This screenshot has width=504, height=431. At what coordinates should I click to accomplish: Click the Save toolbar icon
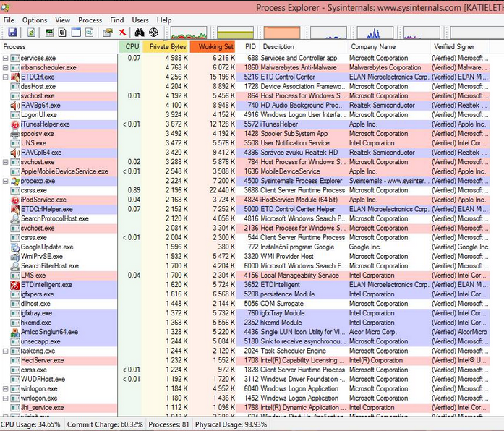click(x=12, y=33)
